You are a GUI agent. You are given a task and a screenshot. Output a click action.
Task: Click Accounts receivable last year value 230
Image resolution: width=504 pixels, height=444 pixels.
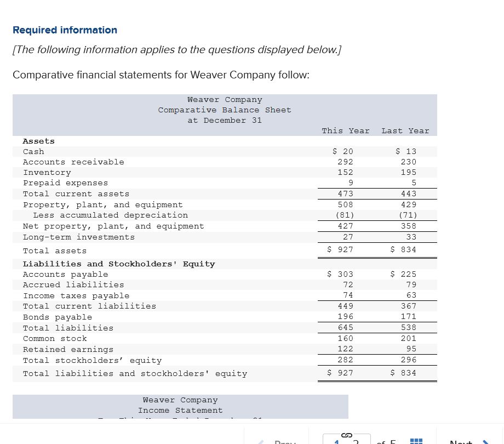tap(409, 162)
